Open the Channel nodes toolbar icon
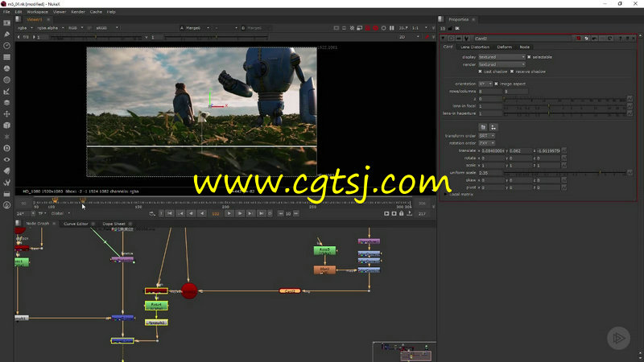Viewport: 644px width, 362px height. click(x=6, y=57)
